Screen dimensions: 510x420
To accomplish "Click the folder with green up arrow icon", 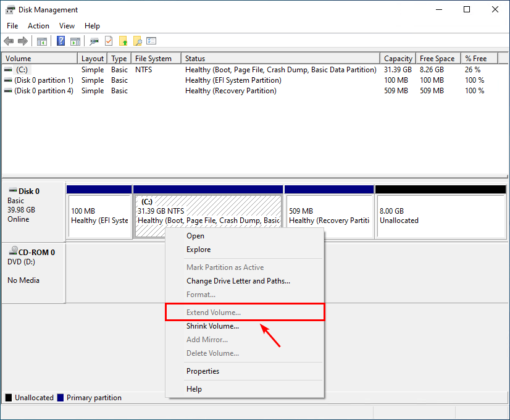I will tap(123, 41).
